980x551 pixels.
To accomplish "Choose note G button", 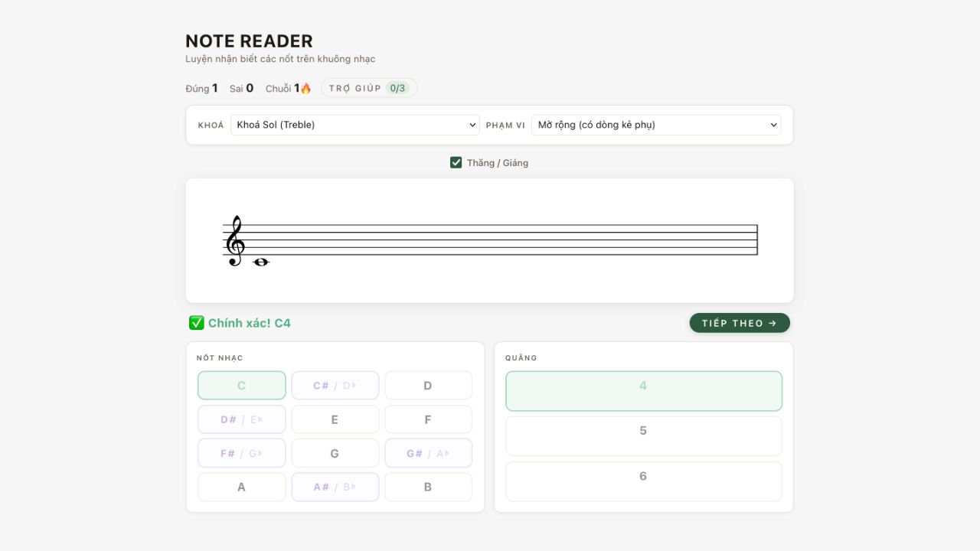I will point(335,453).
